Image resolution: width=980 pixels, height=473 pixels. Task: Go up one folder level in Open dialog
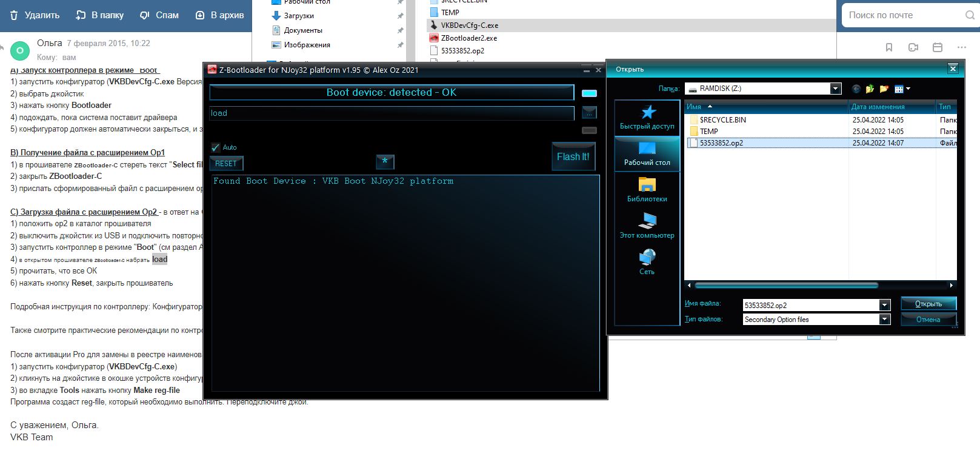870,89
